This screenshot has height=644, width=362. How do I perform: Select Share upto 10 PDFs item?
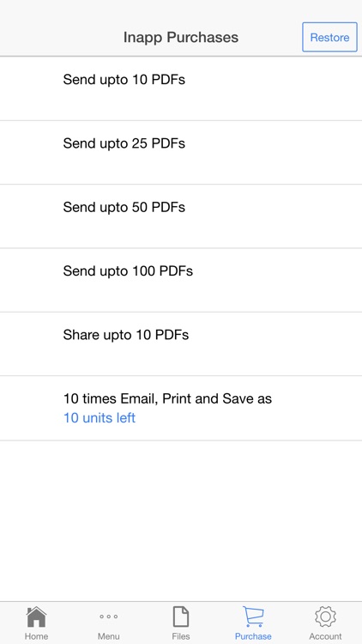coord(181,344)
